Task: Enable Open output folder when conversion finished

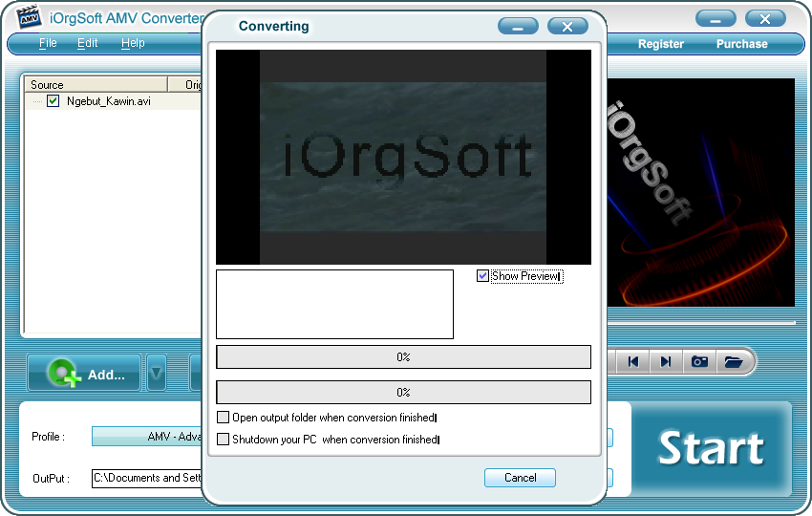Action: coord(223,417)
